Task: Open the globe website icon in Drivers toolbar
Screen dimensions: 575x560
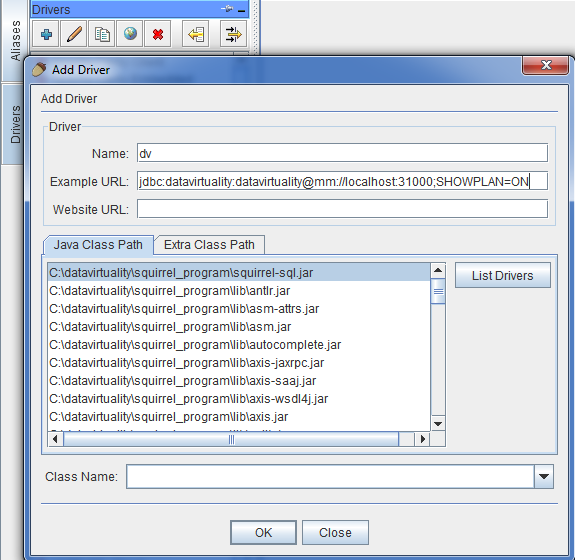Action: point(130,34)
